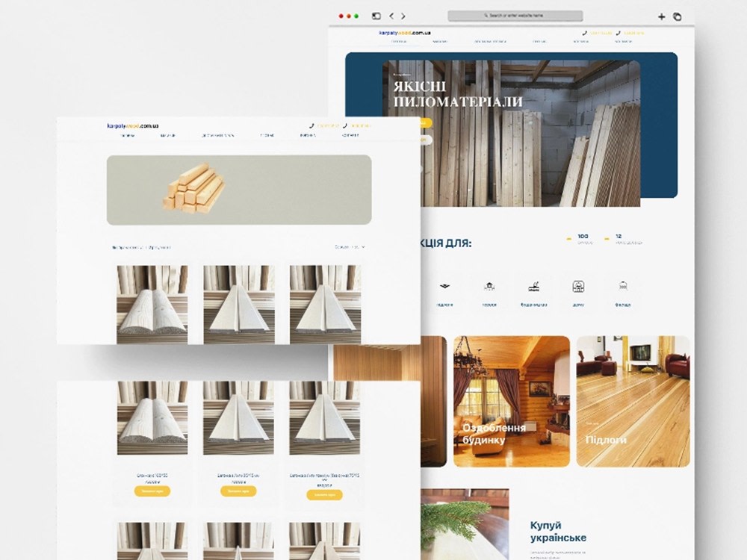The image size is (747, 560).
Task: Open the first yellow phone number in the browser window's header
Action: click(x=601, y=33)
